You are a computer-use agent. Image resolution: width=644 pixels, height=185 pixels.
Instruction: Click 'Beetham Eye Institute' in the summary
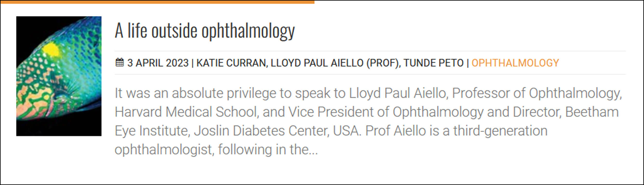[591, 112]
